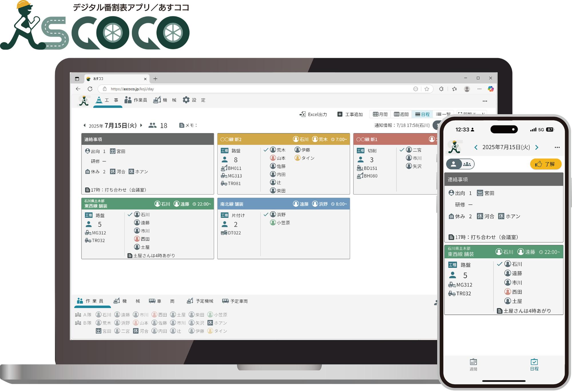Select the 予定機械 tab in the bottom panel
Image resolution: width=572 pixels, height=392 pixels.
200,301
